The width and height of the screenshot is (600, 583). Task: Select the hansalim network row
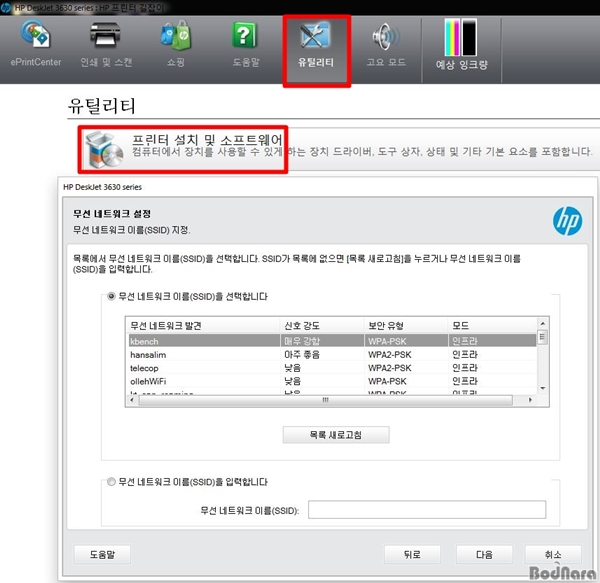tap(331, 354)
